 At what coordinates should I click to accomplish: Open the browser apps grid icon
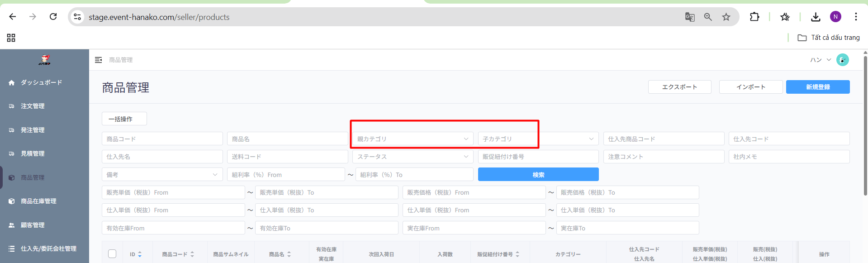click(x=11, y=38)
